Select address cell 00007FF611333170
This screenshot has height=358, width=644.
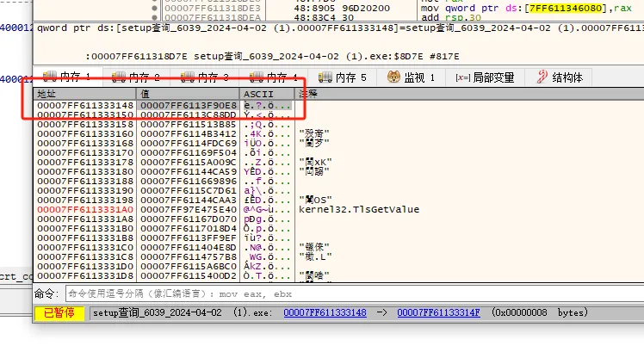(x=85, y=152)
